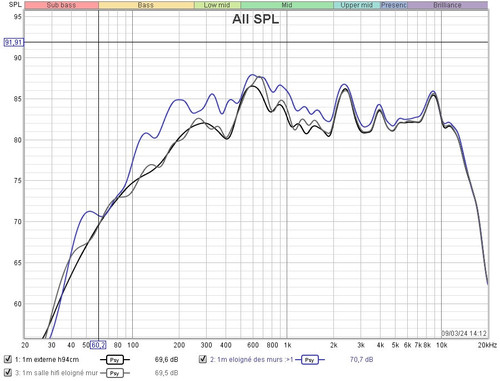Select the Mid frequency band
500x381 pixels.
click(x=287, y=5)
